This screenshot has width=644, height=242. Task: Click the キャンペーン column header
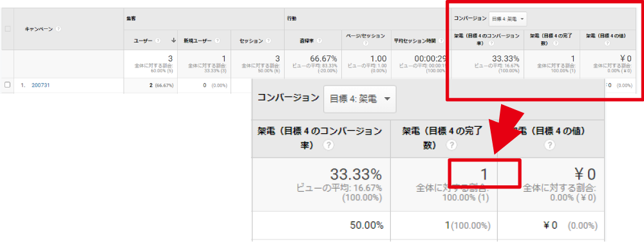click(x=39, y=29)
